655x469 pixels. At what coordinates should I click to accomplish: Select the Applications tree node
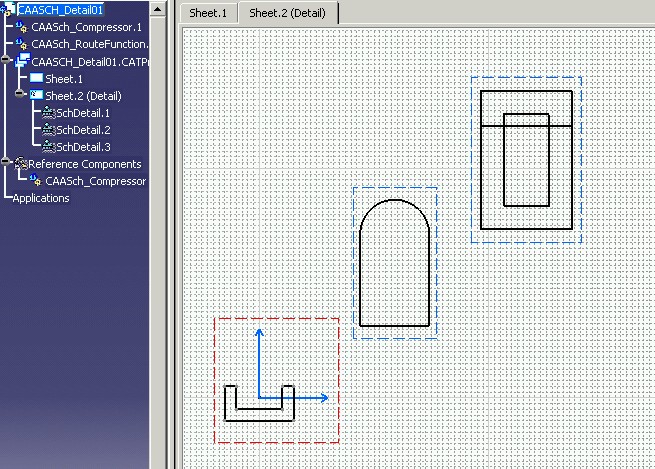(x=42, y=198)
